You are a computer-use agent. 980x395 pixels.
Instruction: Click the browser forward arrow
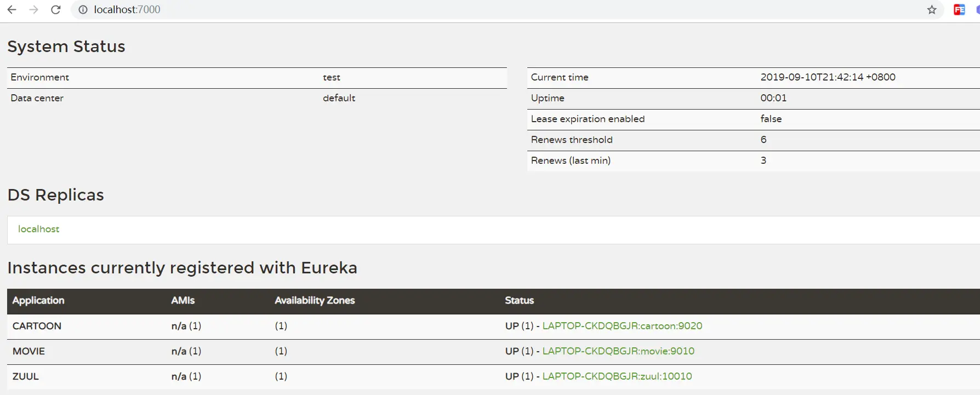point(33,10)
